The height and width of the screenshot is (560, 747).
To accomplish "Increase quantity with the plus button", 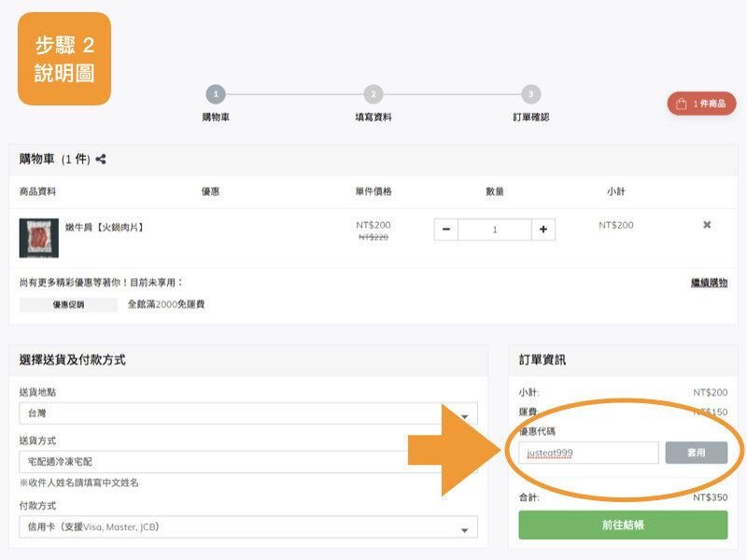I will click(x=542, y=229).
